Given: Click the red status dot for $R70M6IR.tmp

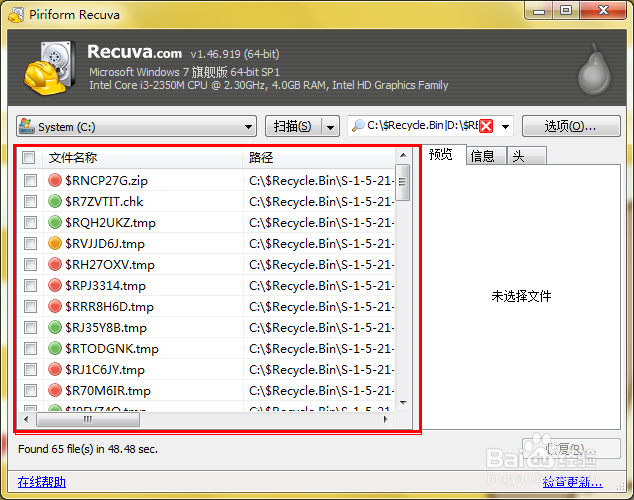Looking at the screenshot, I should pos(55,390).
